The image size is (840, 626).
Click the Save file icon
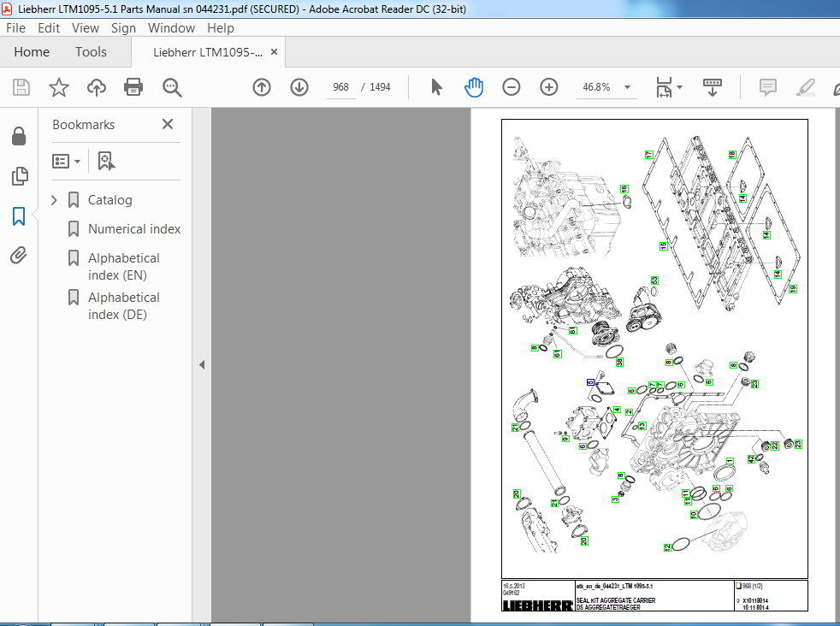pyautogui.click(x=21, y=86)
